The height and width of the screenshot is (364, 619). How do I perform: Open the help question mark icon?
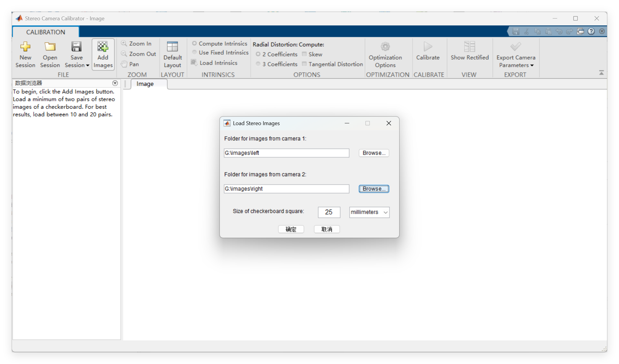591,31
